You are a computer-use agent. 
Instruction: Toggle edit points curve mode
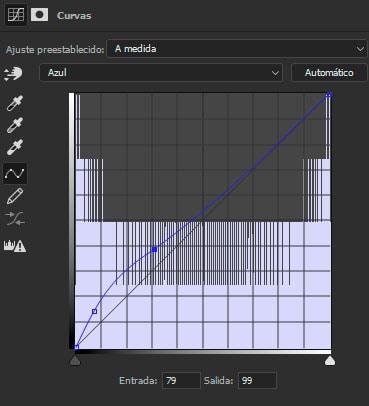15,173
